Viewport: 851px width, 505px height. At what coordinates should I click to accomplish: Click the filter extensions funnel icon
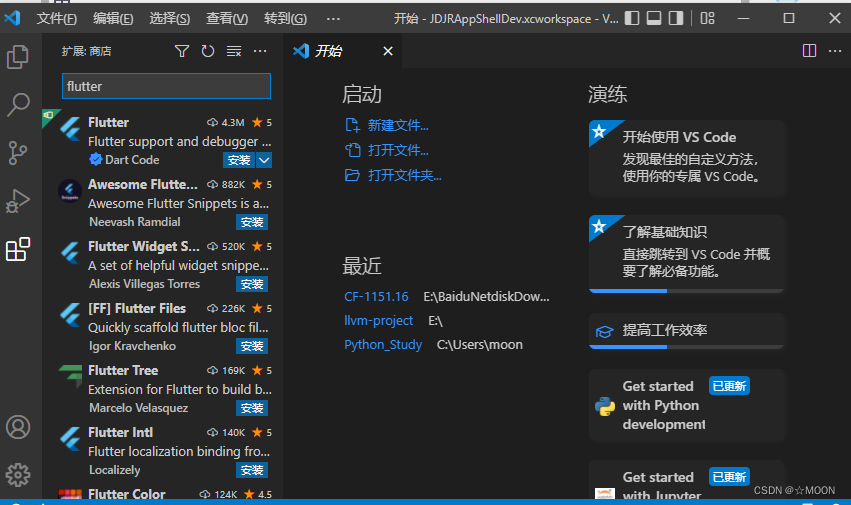pos(182,51)
